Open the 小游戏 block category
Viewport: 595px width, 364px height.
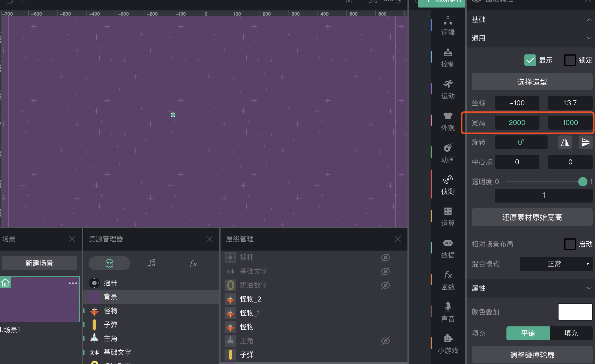click(x=448, y=344)
